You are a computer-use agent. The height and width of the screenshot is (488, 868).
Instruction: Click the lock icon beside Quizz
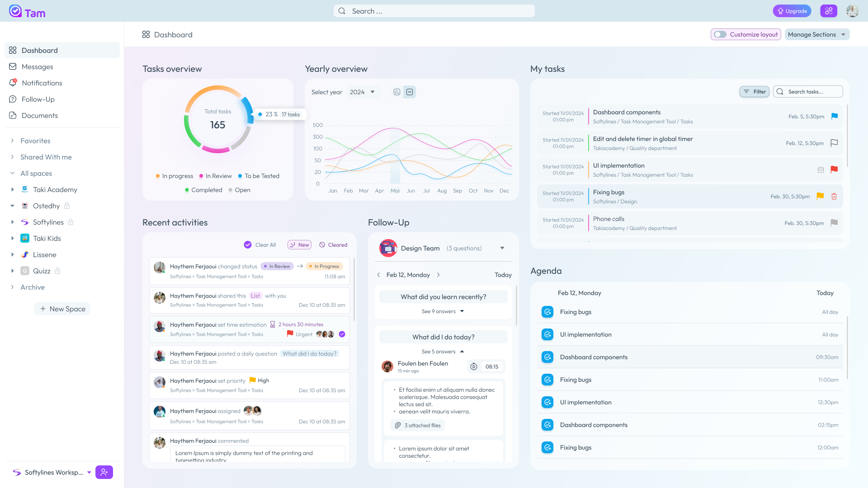pos(57,271)
